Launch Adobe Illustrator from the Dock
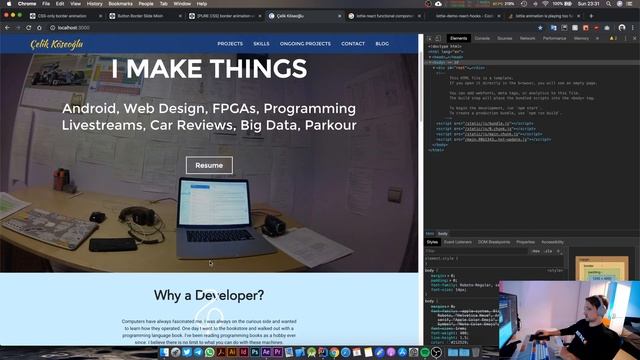This screenshot has height=360, width=640. coord(232,352)
